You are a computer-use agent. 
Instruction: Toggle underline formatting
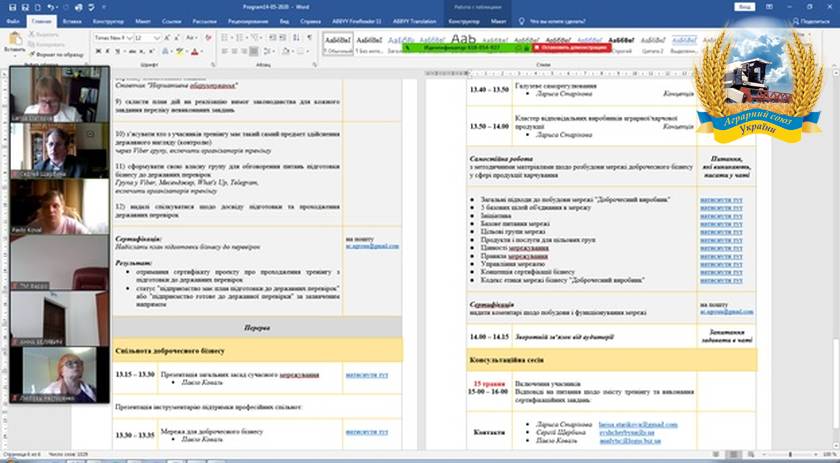tap(117, 51)
